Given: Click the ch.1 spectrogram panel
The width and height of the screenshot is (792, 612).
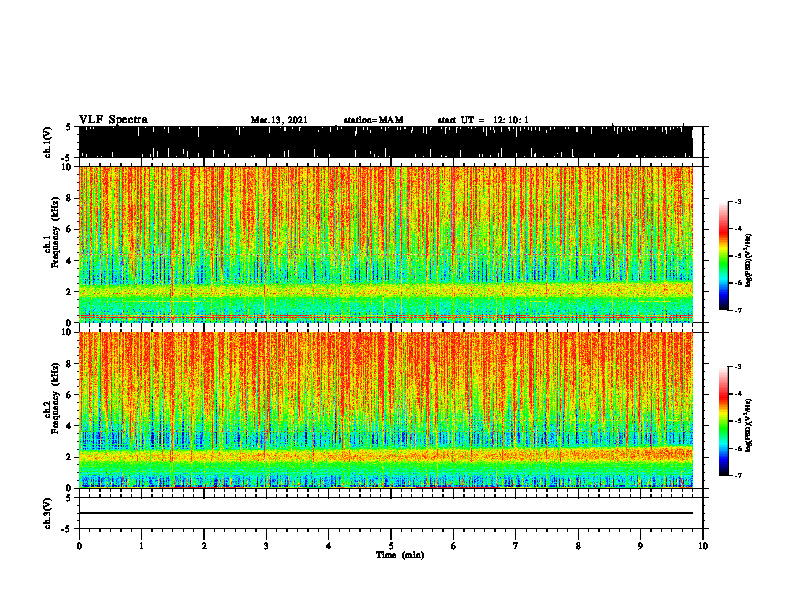Looking at the screenshot, I should click(x=386, y=244).
